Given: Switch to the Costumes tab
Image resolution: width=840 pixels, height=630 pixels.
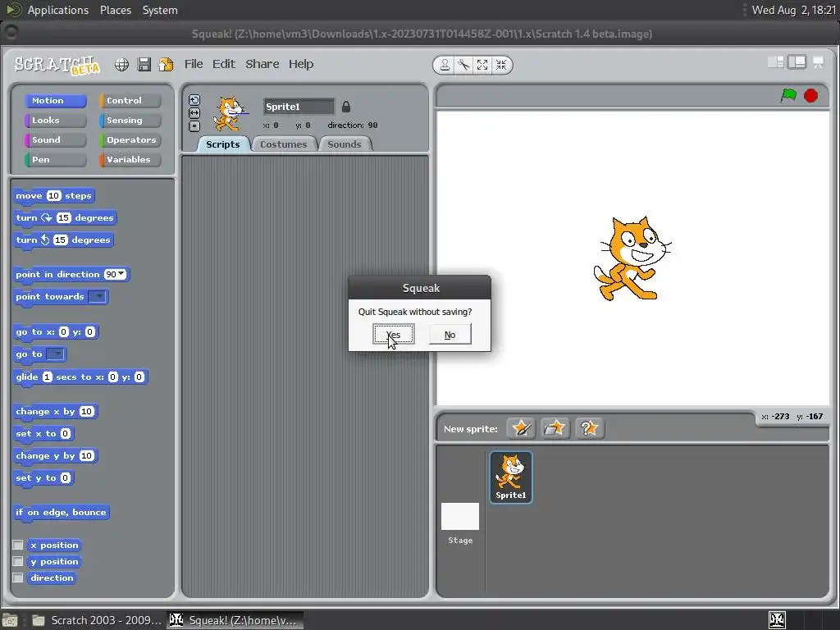Looking at the screenshot, I should coord(283,144).
